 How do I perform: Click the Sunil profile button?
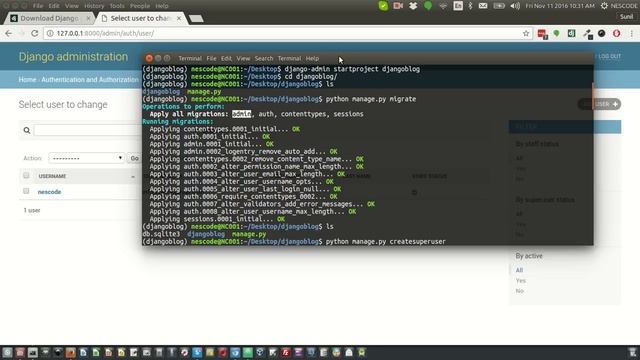point(626,17)
